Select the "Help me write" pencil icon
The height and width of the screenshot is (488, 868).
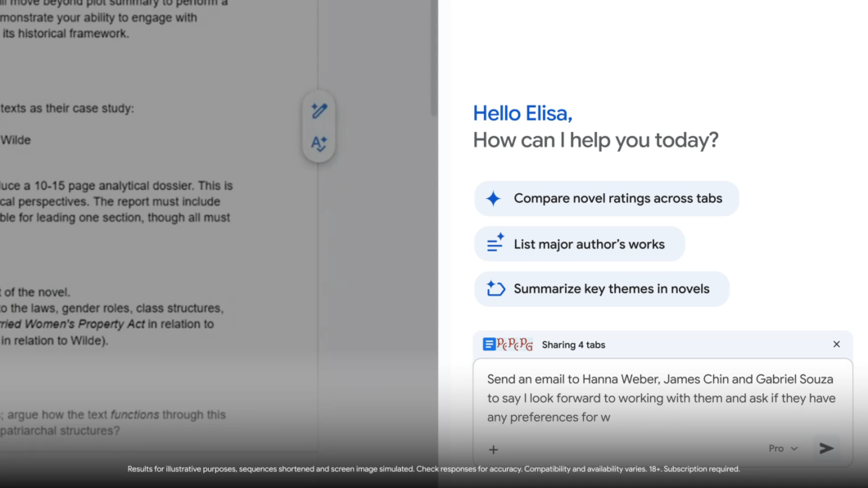tap(319, 111)
